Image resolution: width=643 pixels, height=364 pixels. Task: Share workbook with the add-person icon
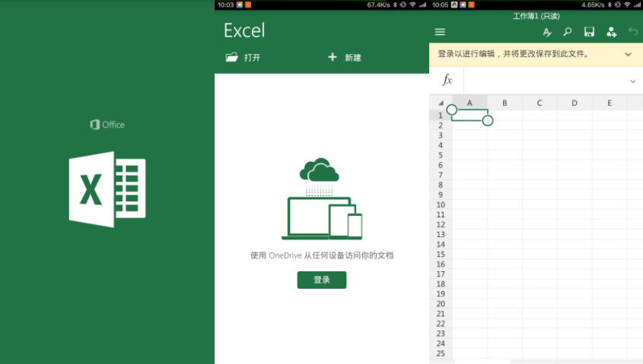pyautogui.click(x=612, y=32)
